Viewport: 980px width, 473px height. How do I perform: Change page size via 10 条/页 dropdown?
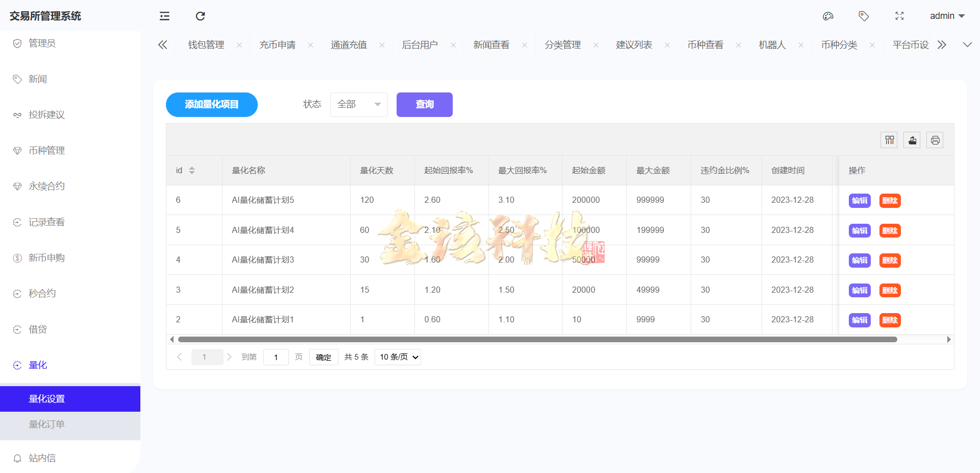click(398, 357)
